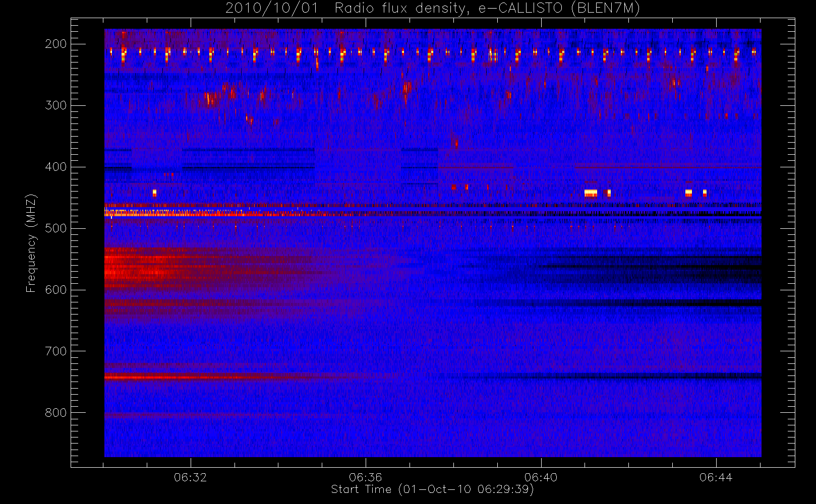Screen dimensions: 816x504
Task: Click the 06:44 time tick label
Action: click(x=716, y=477)
